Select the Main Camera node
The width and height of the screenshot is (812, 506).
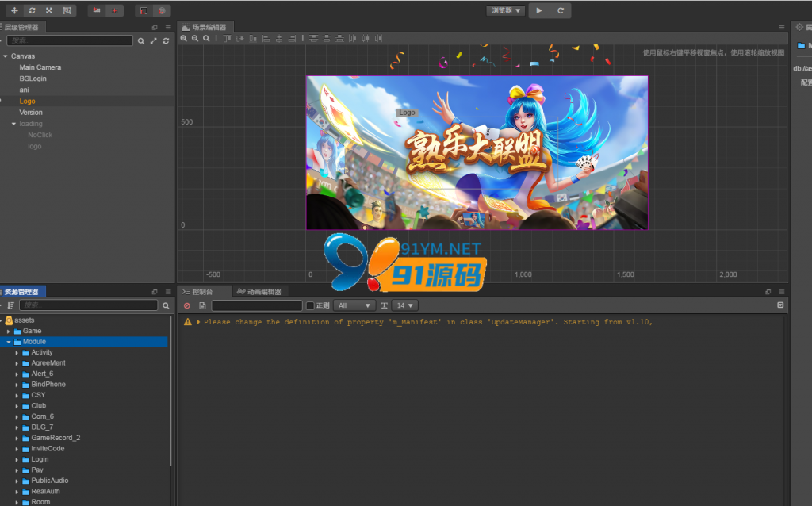click(x=40, y=67)
